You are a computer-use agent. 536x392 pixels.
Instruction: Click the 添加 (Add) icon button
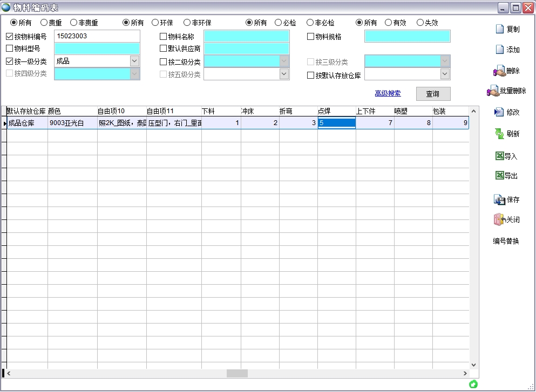[x=500, y=50]
